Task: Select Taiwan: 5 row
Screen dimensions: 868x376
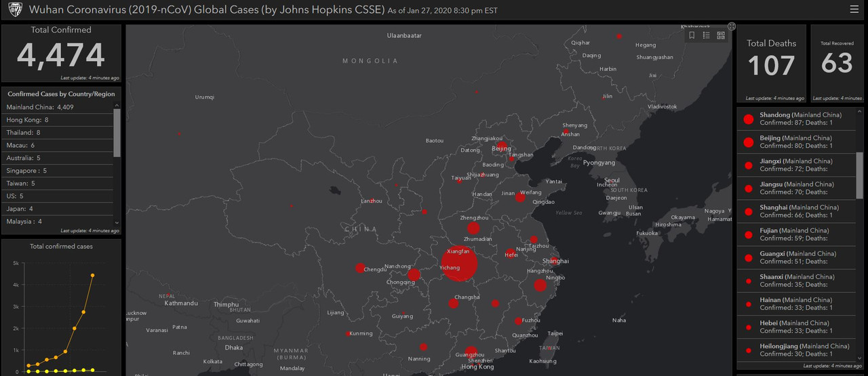Action: (x=58, y=184)
